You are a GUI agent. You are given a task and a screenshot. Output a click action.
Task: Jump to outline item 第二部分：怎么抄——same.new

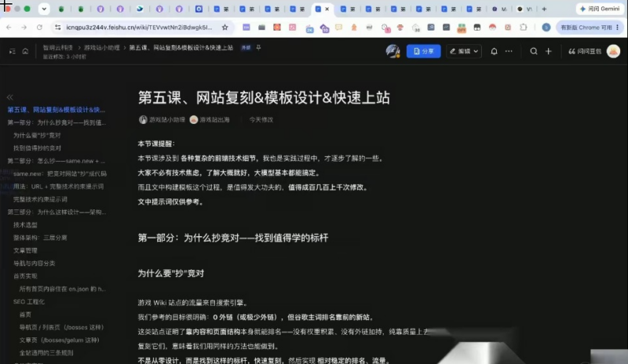(x=56, y=161)
